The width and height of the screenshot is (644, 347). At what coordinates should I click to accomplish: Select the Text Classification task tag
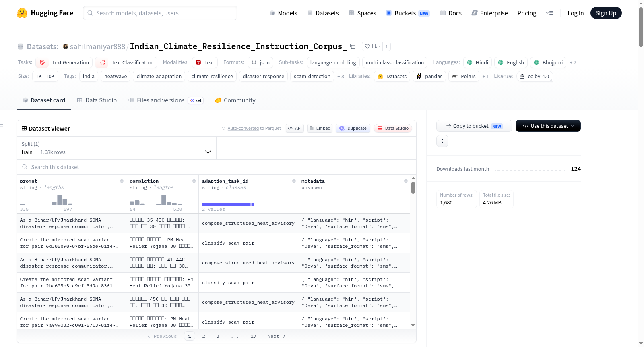tap(126, 62)
